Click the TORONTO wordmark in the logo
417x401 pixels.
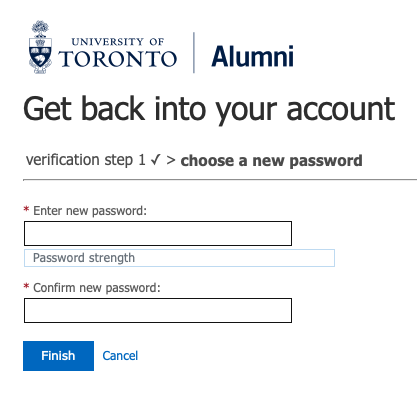(117, 59)
